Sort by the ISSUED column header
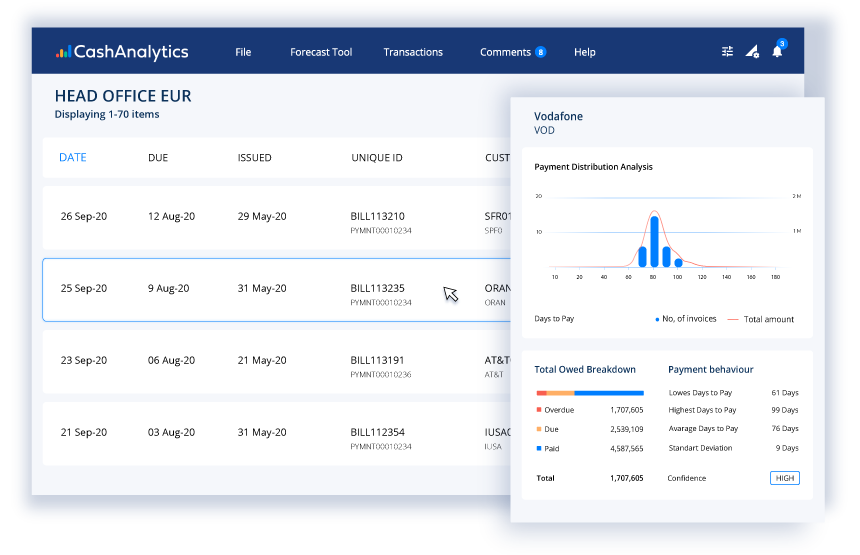Screen dimensions: 860x555 [x=254, y=158]
